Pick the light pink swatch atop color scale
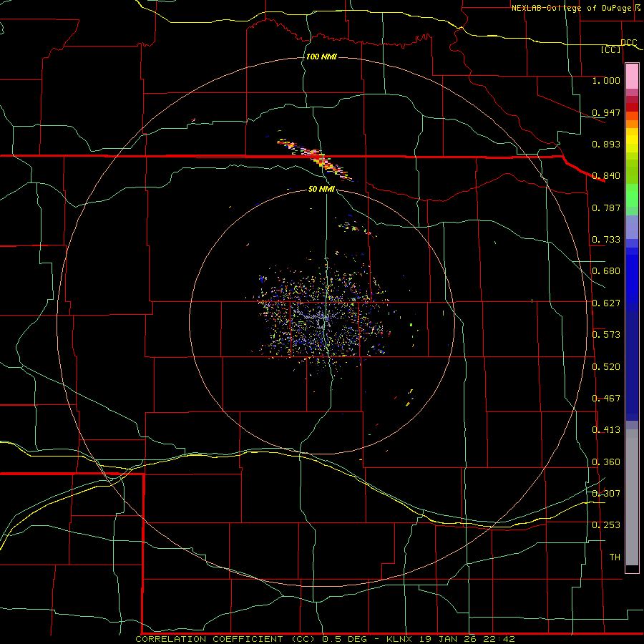The width and height of the screenshot is (644, 644). 632,77
